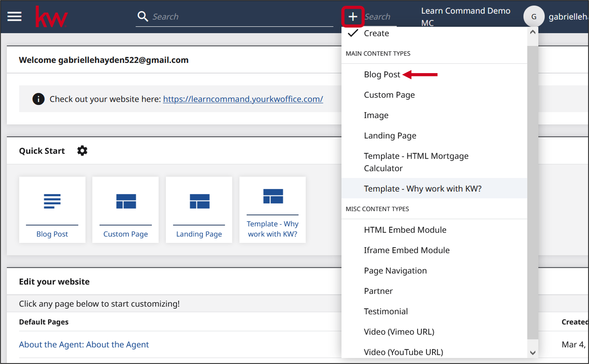Screen dimensions: 589x364
Task: Click the Custom Page quick start label
Action: pos(125,234)
